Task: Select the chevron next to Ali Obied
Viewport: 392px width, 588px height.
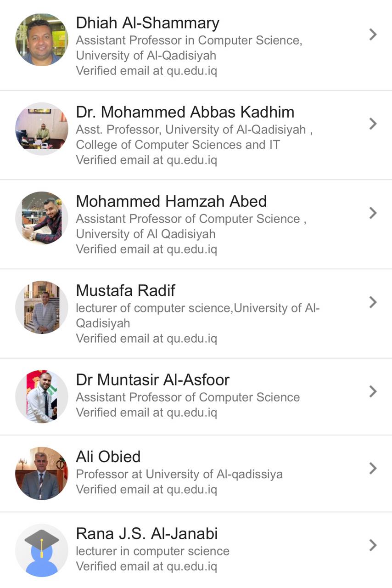Action: tap(373, 468)
